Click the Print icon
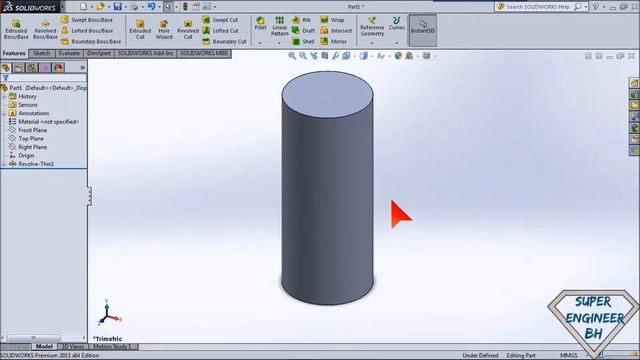 tap(134, 7)
